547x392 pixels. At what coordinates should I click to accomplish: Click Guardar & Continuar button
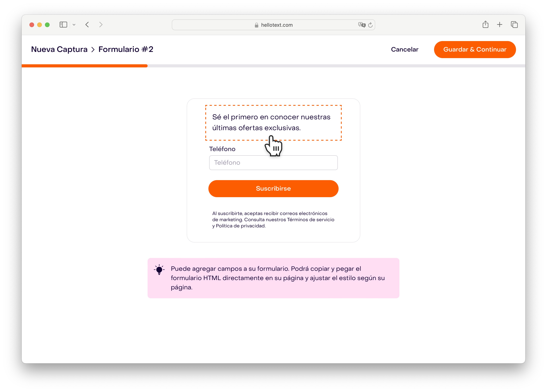click(x=475, y=49)
